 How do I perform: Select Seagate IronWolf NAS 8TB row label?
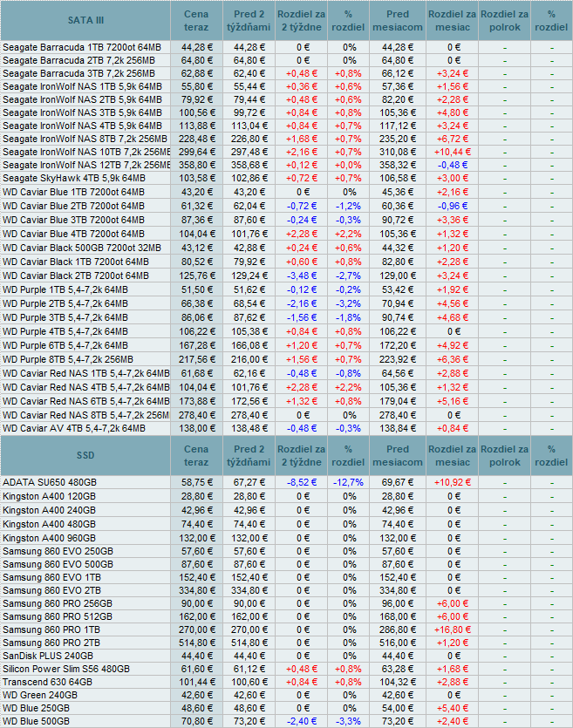(x=85, y=139)
